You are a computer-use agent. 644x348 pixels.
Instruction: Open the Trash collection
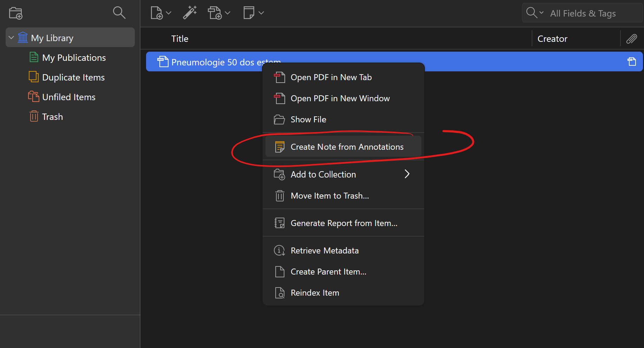click(x=52, y=117)
